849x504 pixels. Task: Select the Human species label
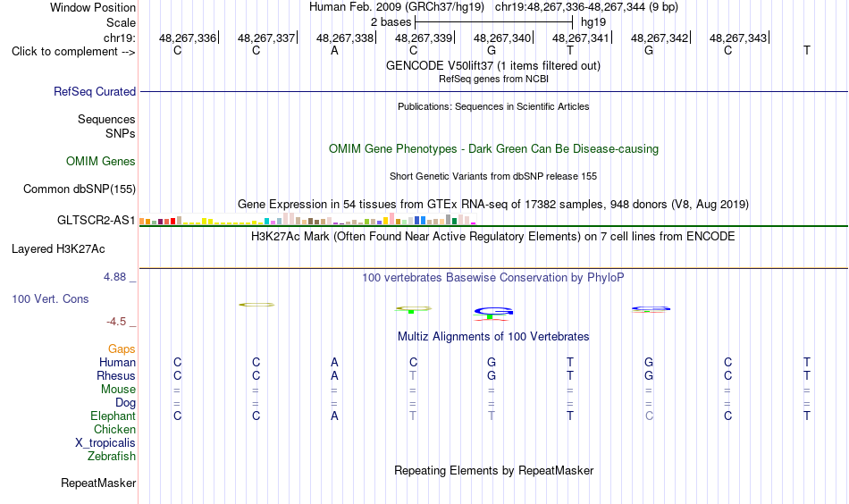(117, 362)
